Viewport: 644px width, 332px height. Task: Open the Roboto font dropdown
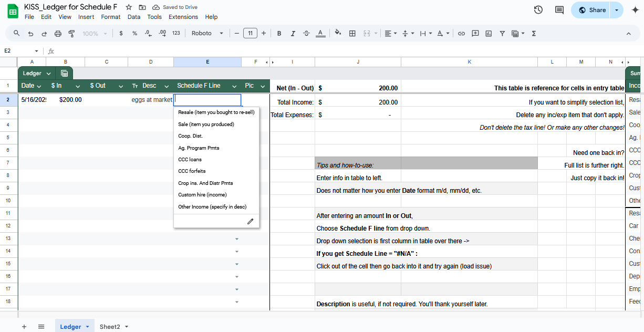pyautogui.click(x=207, y=34)
